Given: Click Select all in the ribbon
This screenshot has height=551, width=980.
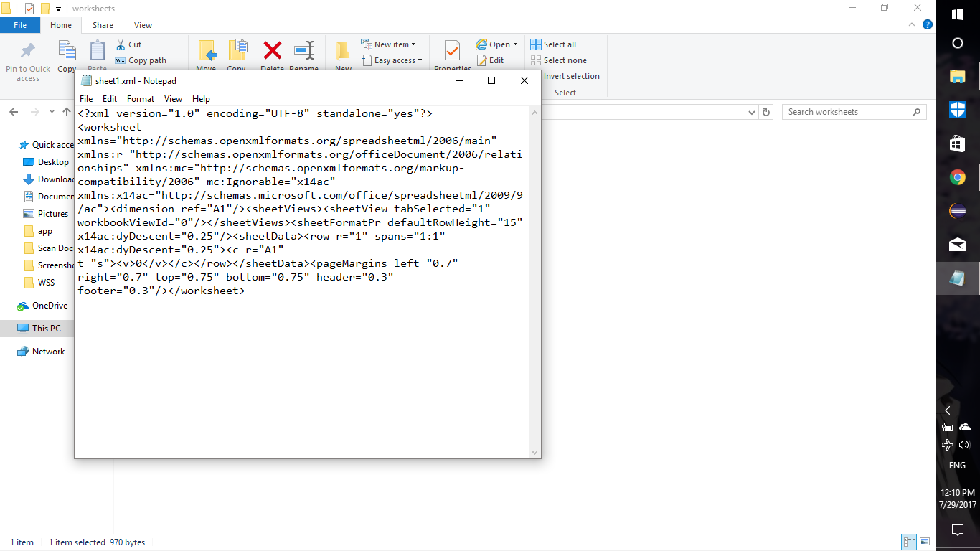Looking at the screenshot, I should coord(560,44).
